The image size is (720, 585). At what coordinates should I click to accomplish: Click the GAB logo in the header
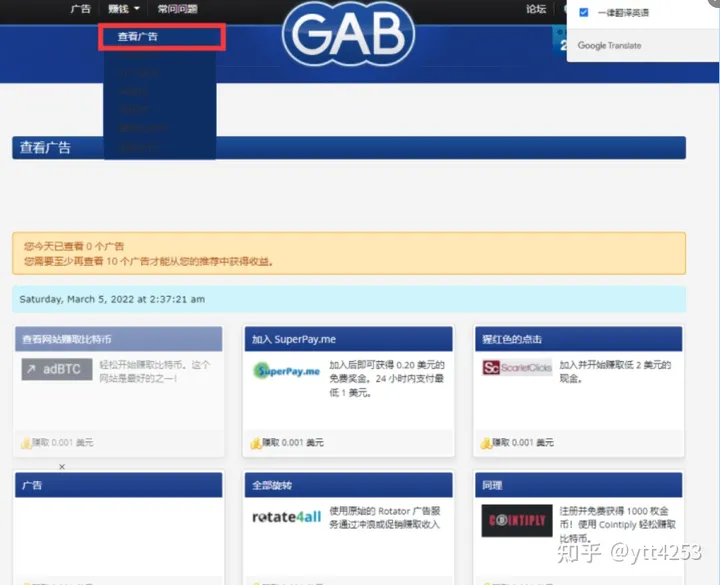(x=348, y=34)
